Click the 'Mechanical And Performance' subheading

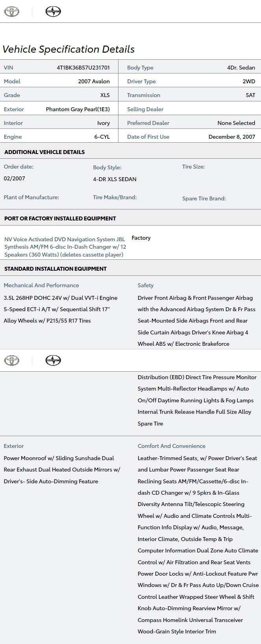click(41, 285)
